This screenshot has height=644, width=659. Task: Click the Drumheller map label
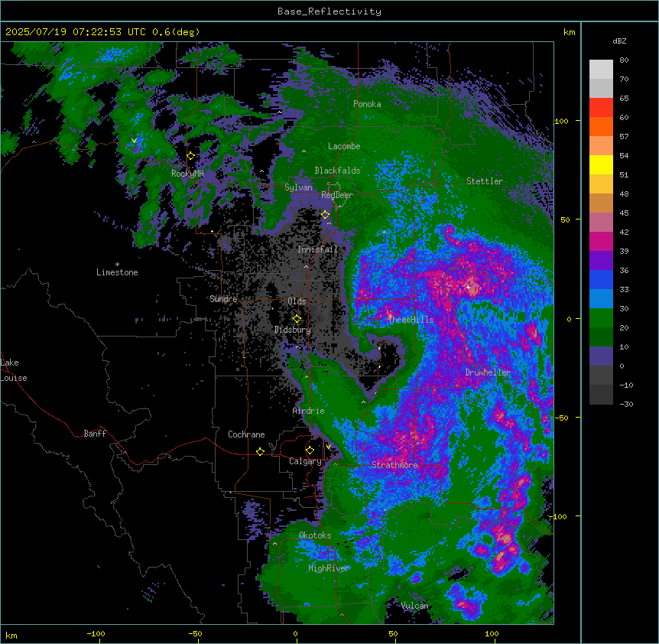tap(488, 372)
